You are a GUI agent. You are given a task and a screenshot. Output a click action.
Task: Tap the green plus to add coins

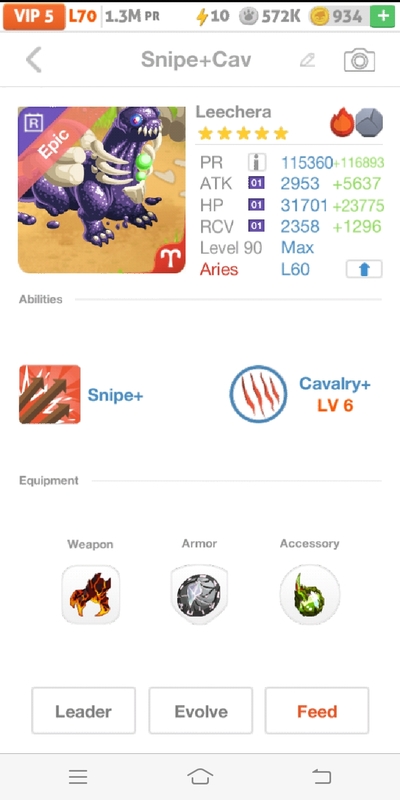pyautogui.click(x=382, y=16)
